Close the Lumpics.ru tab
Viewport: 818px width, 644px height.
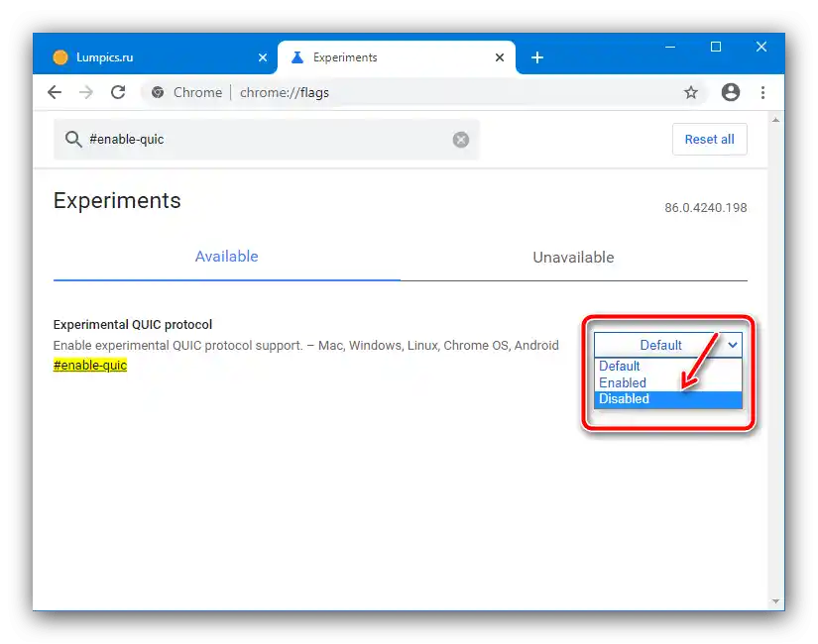(263, 57)
